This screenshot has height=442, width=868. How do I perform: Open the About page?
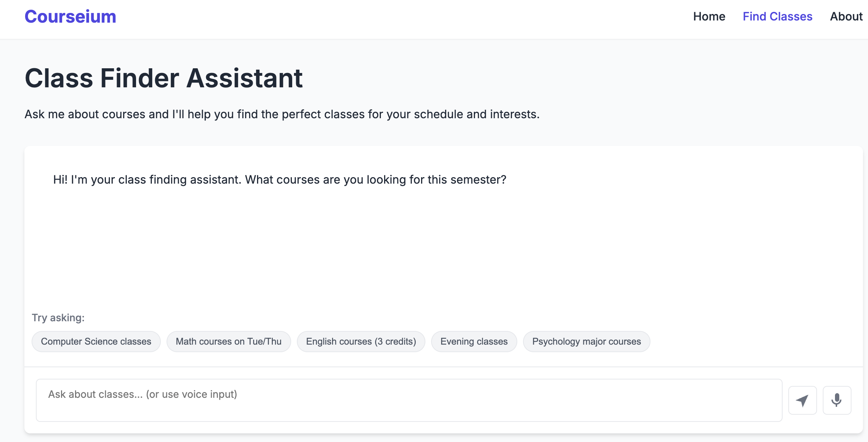[x=846, y=17]
